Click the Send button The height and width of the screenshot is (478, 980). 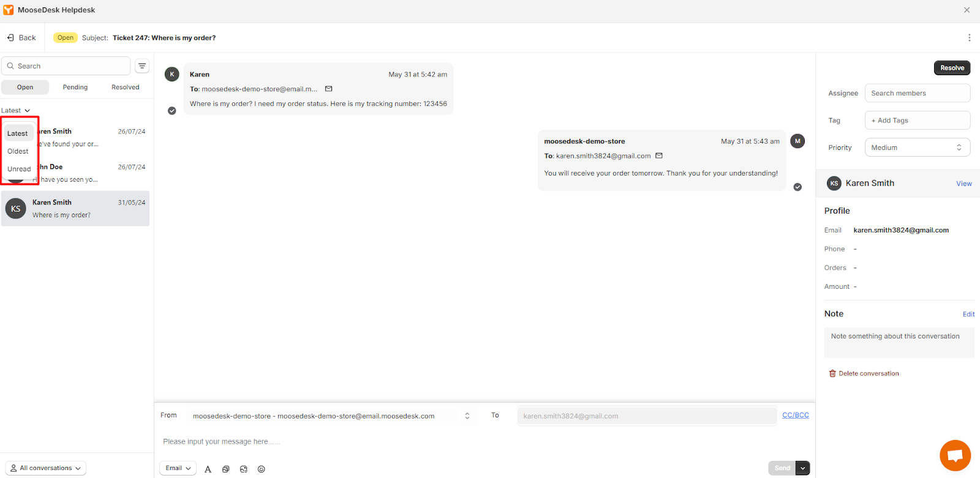782,468
